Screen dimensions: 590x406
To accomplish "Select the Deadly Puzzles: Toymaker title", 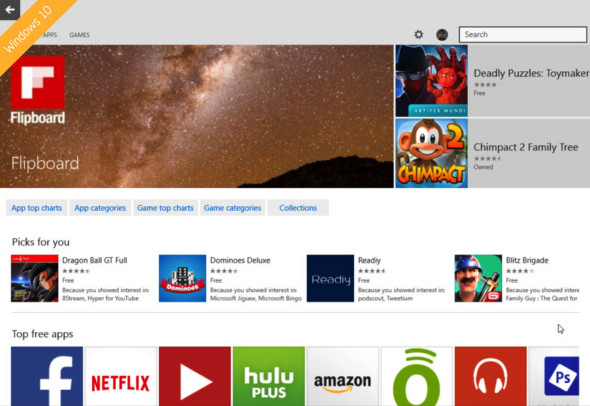I will coord(531,73).
